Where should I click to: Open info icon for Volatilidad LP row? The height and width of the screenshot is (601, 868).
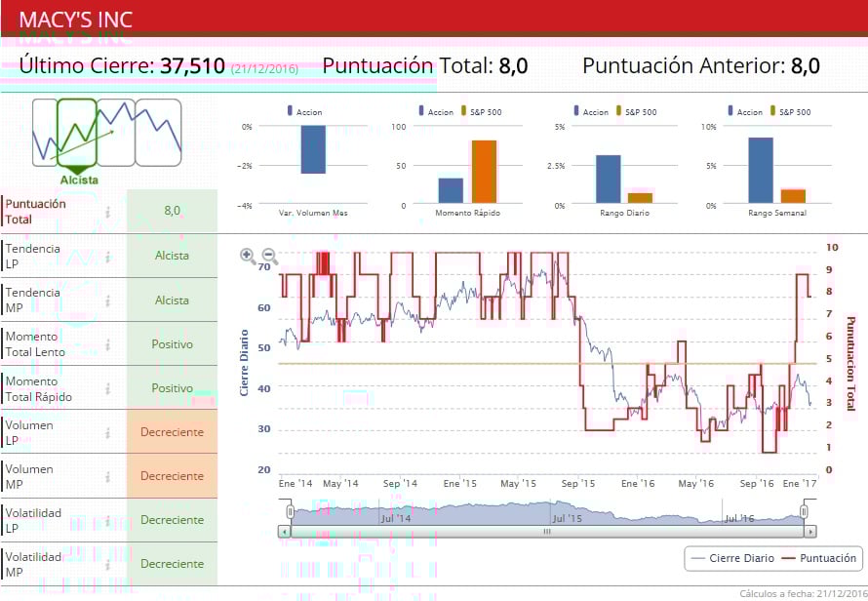coord(108,521)
